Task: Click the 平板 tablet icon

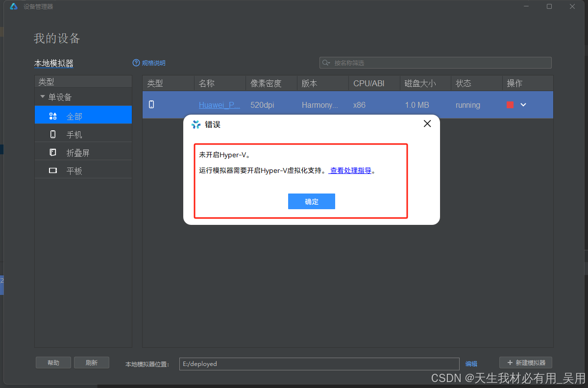Action: tap(53, 171)
